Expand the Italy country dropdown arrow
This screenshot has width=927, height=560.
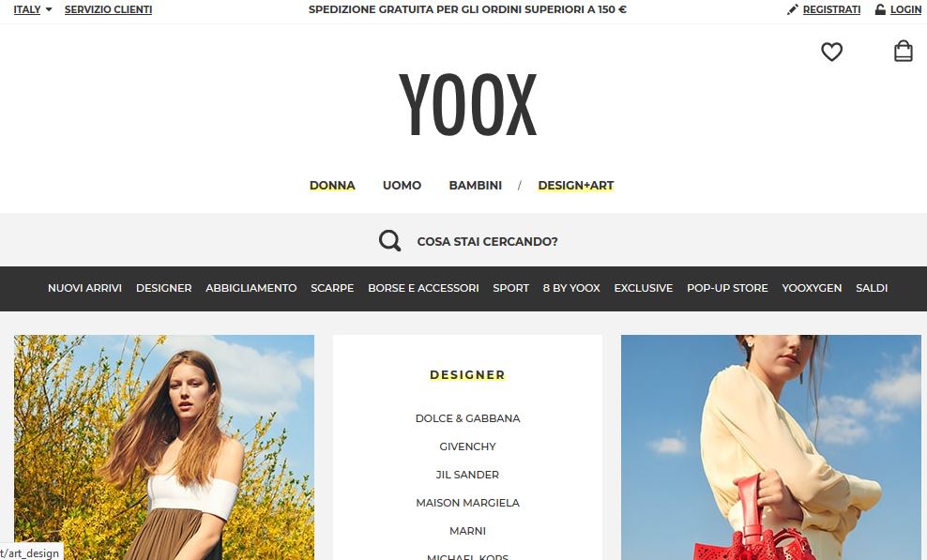[x=49, y=9]
